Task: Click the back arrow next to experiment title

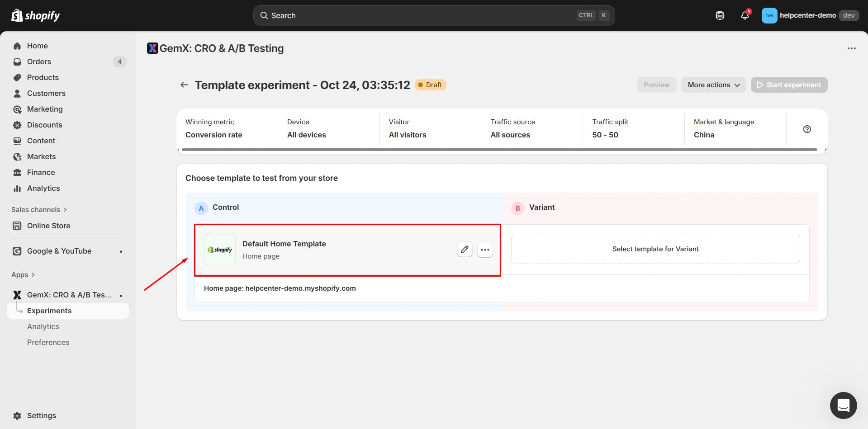Action: tap(184, 85)
